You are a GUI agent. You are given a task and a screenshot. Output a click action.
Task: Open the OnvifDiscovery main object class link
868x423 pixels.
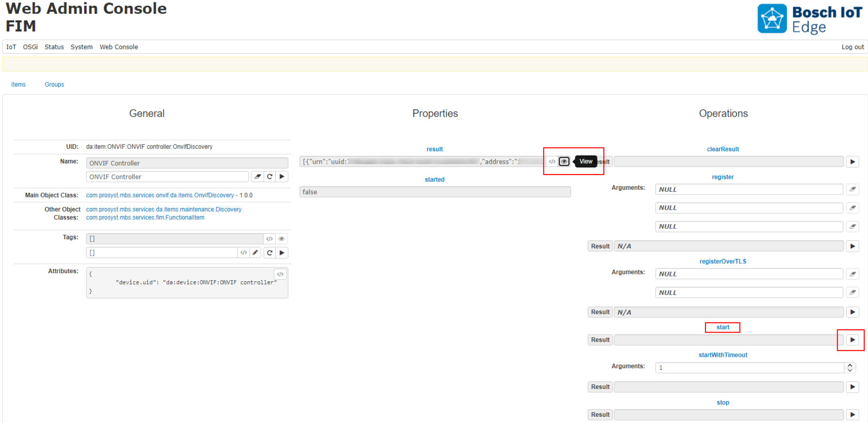(160, 195)
